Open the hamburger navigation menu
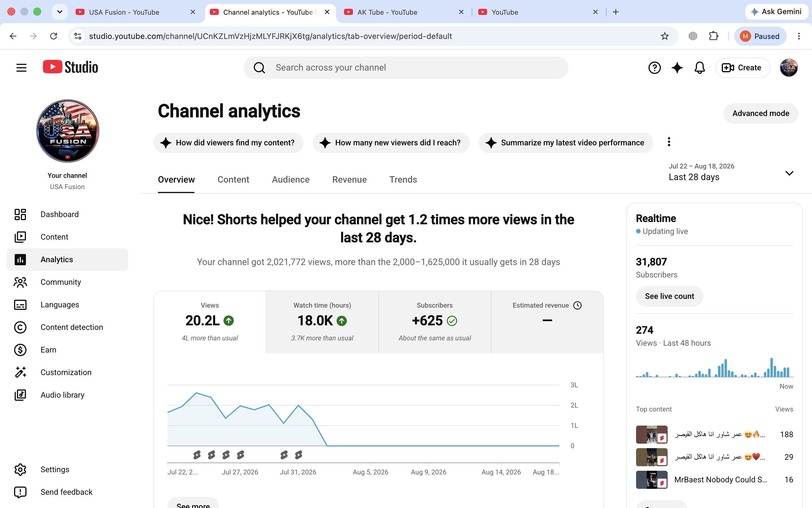Viewport: 812px width, 508px height. click(x=21, y=67)
